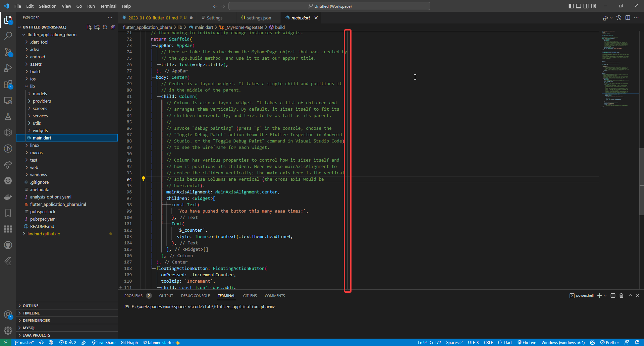Open the Accounts menu in activity bar
The image size is (644, 346).
point(8,314)
